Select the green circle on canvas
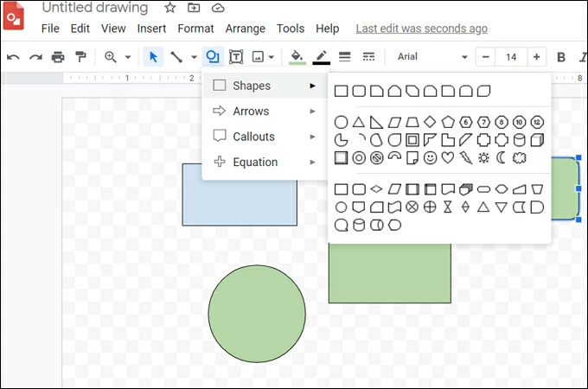588x389 pixels. click(x=257, y=314)
